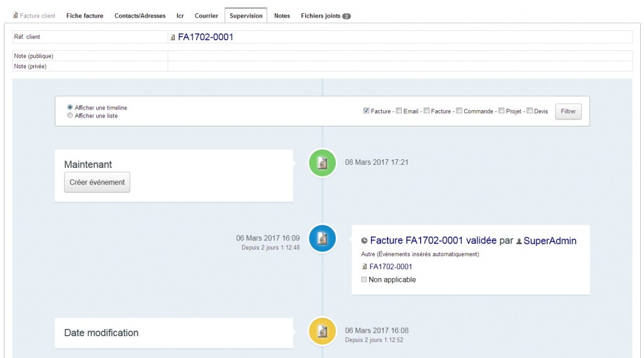The width and height of the screenshot is (644, 358).
Task: Click the 'Autre (Événements insérés automatiquement)' text
Action: [420, 254]
